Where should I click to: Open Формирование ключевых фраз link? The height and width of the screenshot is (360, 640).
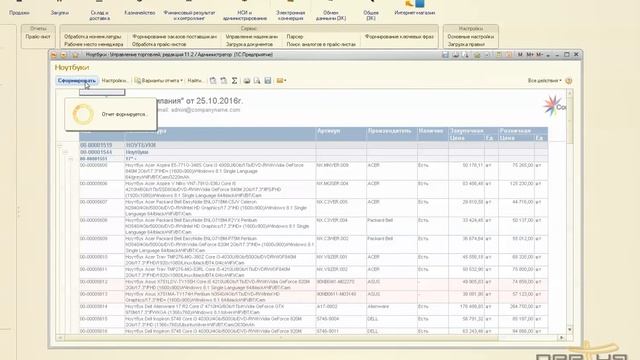399,37
